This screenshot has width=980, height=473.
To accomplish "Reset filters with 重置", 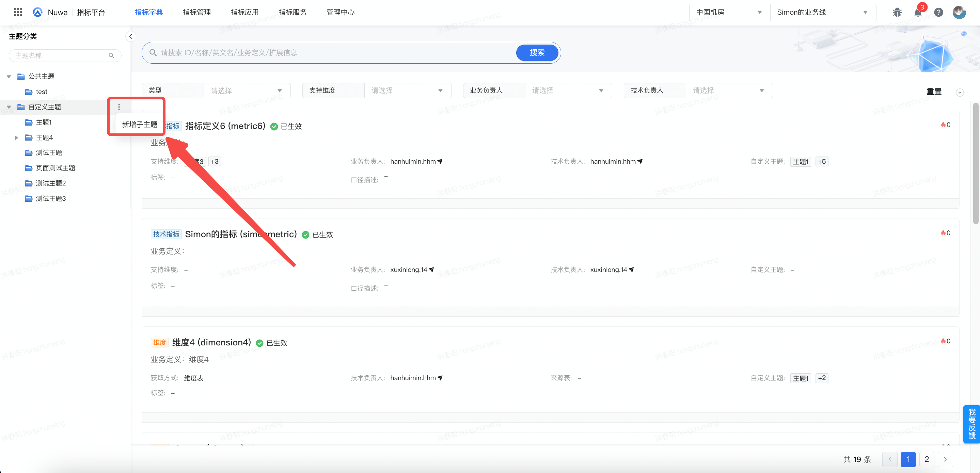I will tap(934, 92).
